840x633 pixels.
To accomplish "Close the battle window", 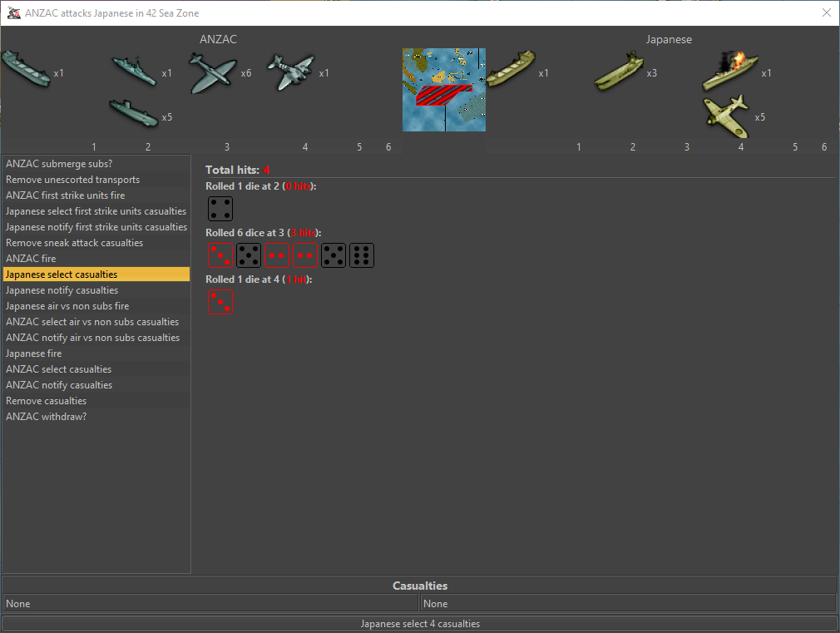I will (x=826, y=12).
